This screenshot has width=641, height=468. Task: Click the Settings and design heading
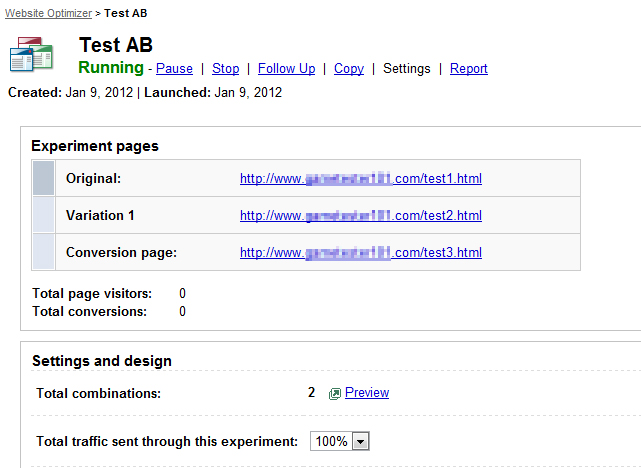pyautogui.click(x=102, y=361)
